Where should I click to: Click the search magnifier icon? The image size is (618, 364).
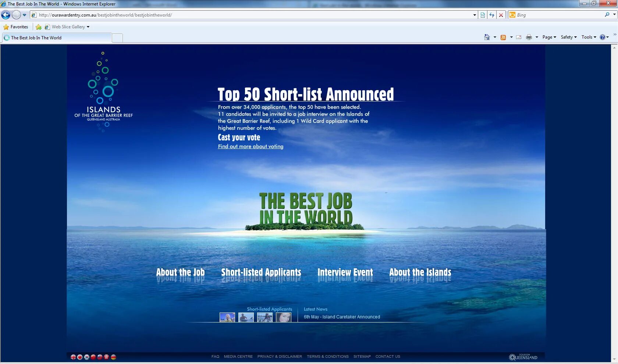click(x=607, y=15)
